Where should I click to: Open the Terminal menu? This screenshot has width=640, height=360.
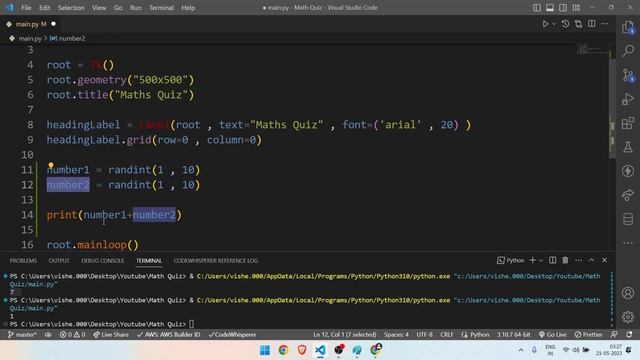[161, 8]
